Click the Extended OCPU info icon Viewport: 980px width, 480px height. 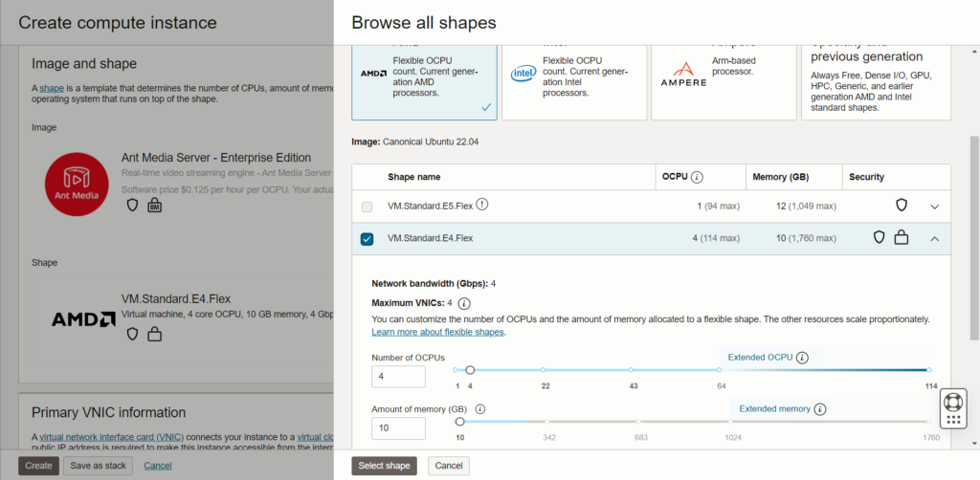tap(803, 359)
